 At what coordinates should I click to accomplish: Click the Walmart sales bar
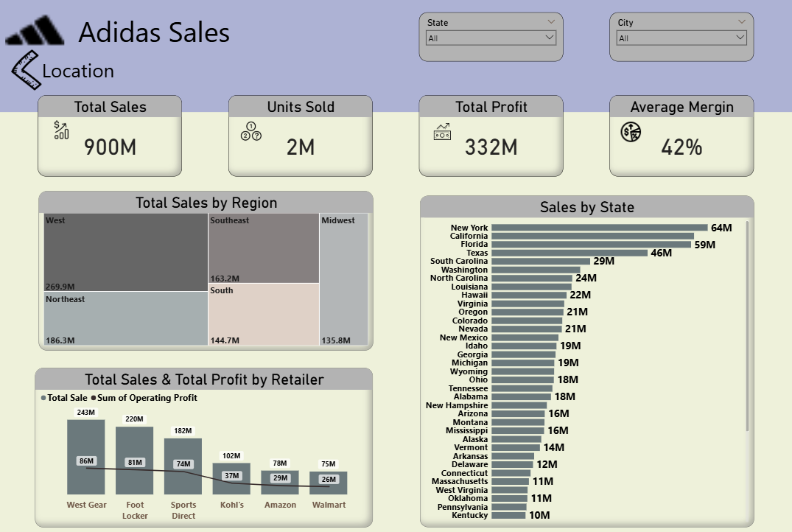pos(329,483)
